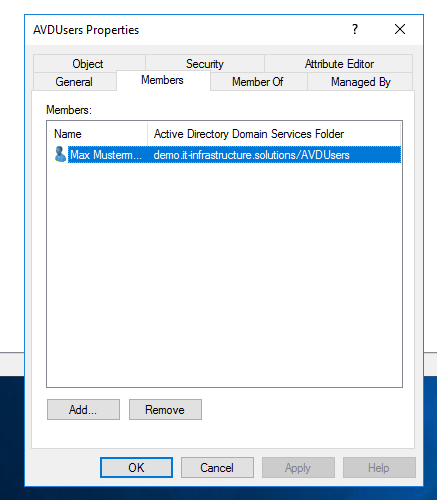Remove the selected member

(165, 410)
